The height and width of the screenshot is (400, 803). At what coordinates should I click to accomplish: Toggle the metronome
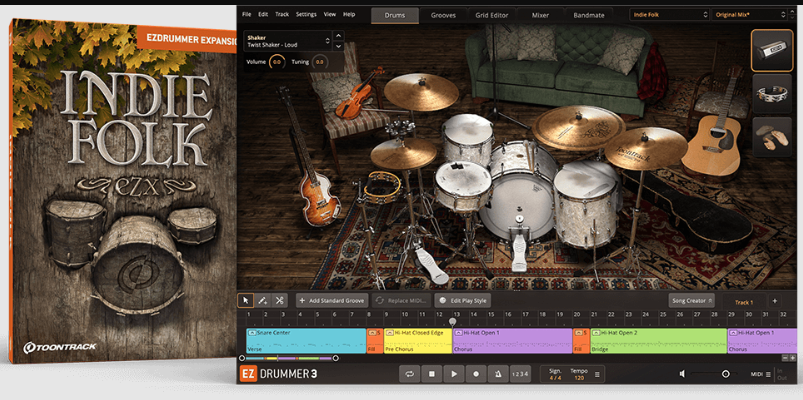pyautogui.click(x=498, y=374)
